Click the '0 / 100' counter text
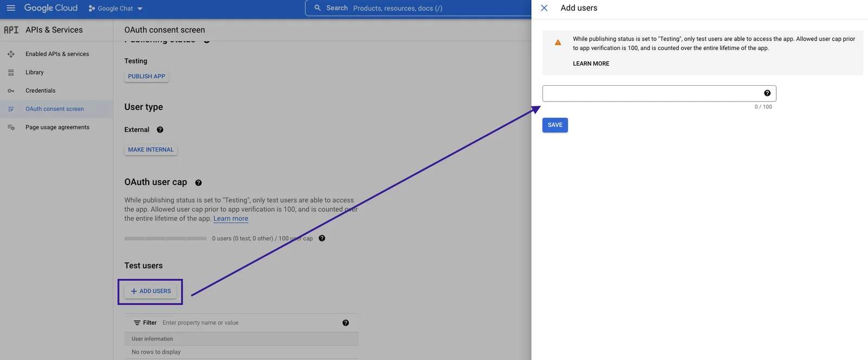868x360 pixels. (x=763, y=107)
